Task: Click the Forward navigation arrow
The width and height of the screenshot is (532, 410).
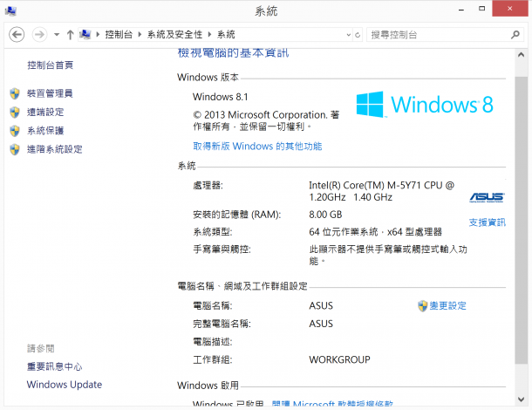Action: pyautogui.click(x=39, y=35)
